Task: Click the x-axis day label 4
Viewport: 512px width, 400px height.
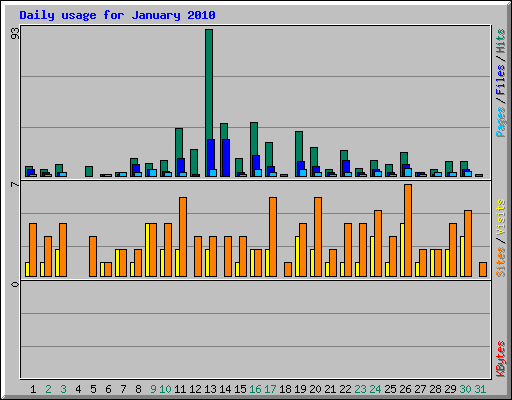Action: point(78,389)
